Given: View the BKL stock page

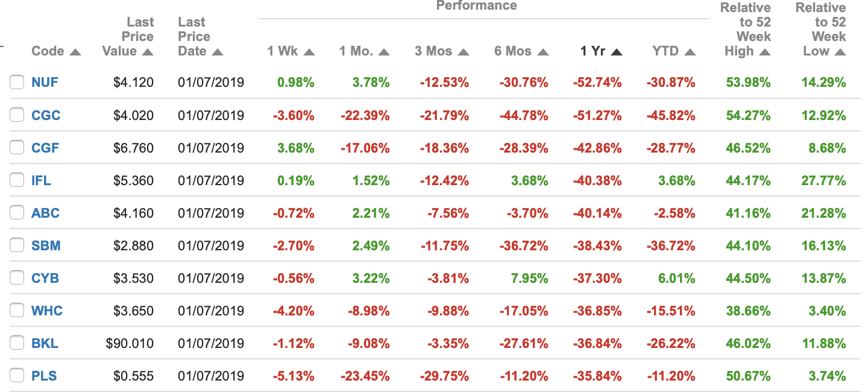Looking at the screenshot, I should [45, 343].
